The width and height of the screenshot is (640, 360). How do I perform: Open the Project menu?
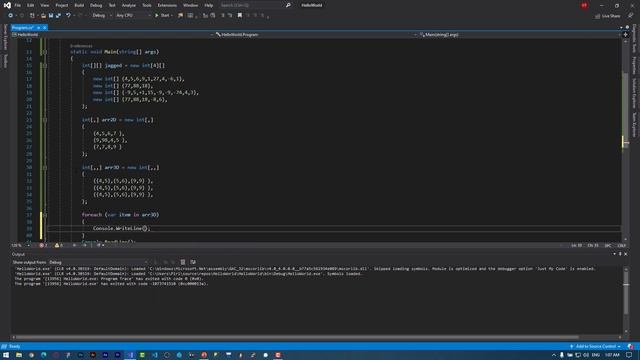click(x=62, y=5)
